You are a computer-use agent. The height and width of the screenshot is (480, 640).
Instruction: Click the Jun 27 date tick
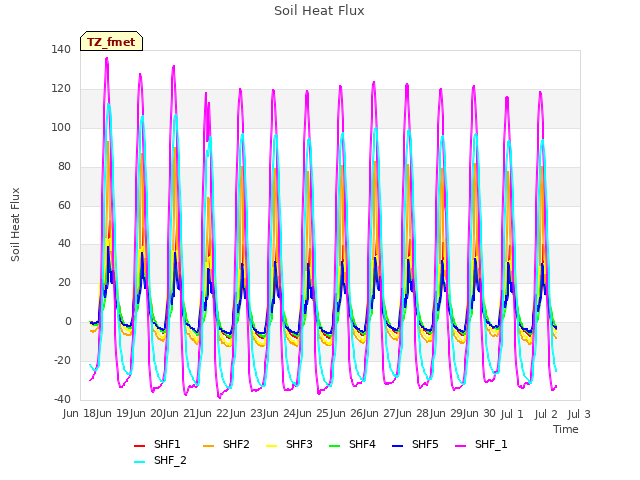[x=379, y=414]
